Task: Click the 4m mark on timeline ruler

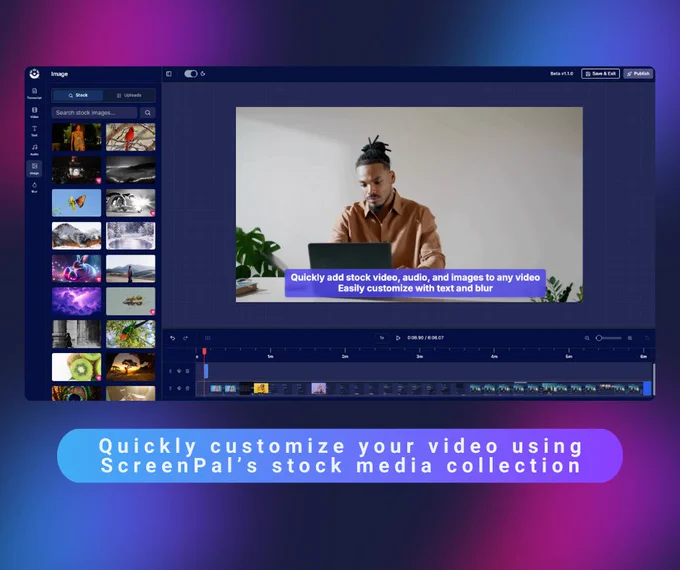Action: pos(494,356)
